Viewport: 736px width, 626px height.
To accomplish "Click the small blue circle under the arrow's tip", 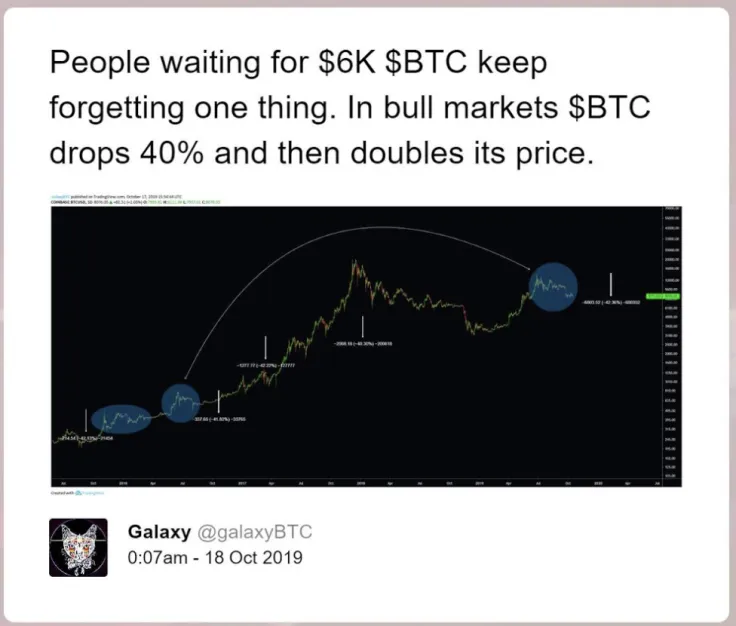I will 181,403.
